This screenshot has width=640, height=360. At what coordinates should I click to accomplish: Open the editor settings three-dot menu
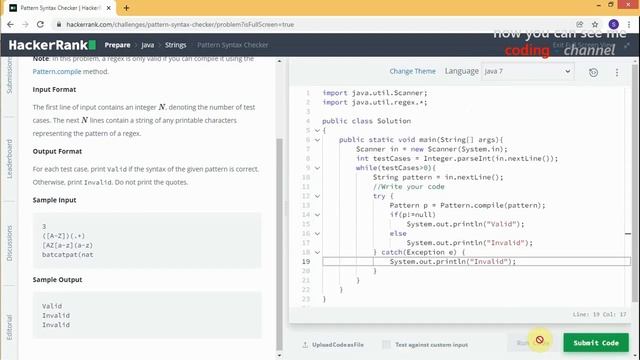point(617,72)
